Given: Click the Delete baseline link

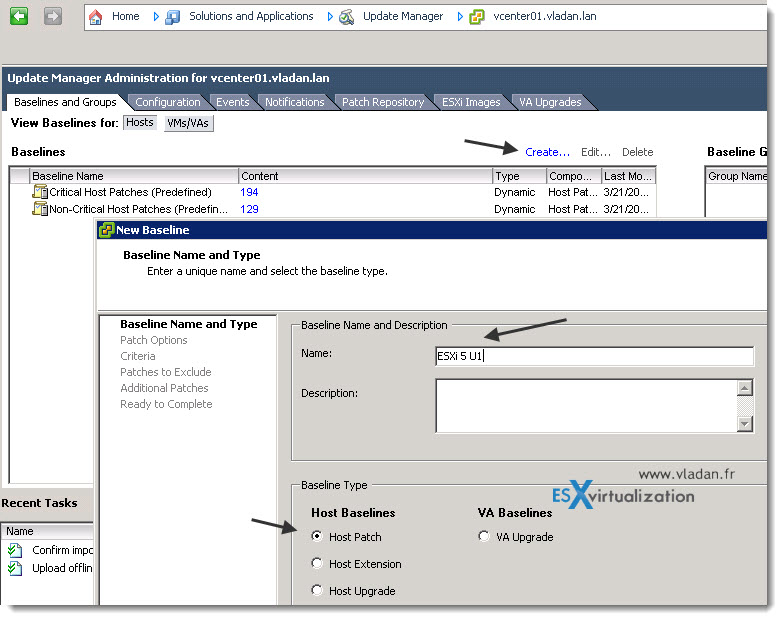Looking at the screenshot, I should click(637, 152).
